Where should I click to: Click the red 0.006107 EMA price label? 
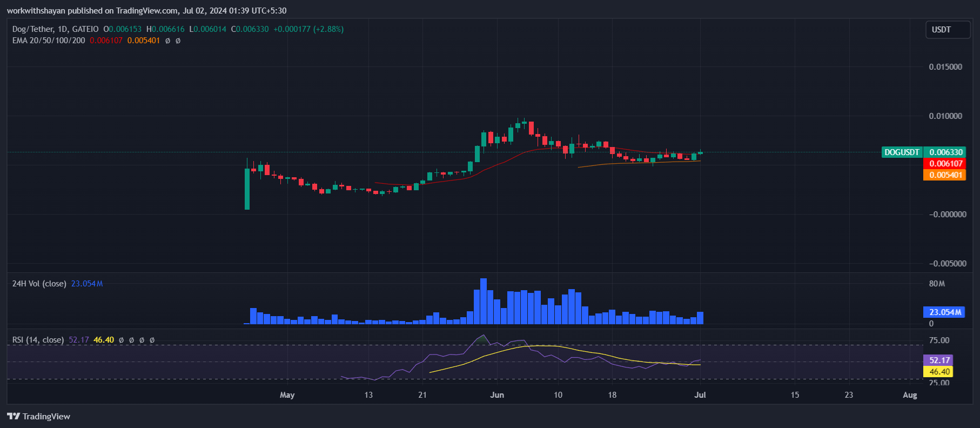[945, 164]
